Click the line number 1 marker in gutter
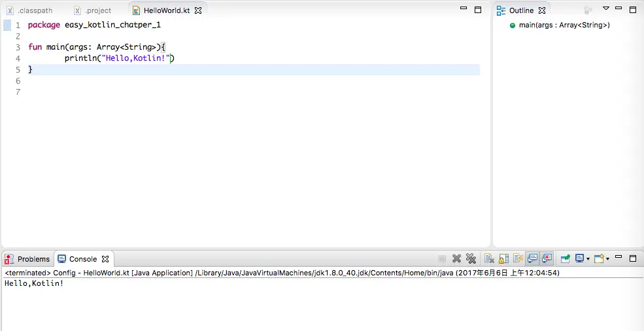644x331 pixels. tap(18, 26)
